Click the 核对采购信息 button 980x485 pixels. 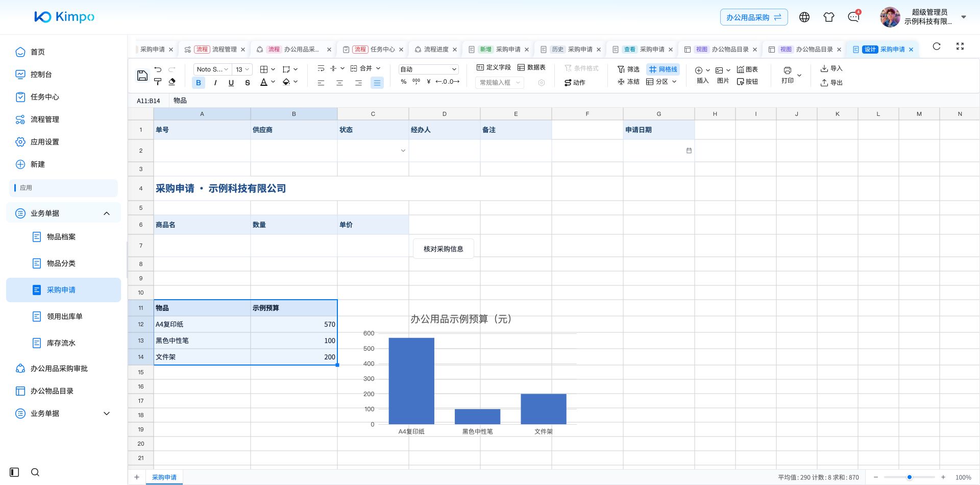444,249
